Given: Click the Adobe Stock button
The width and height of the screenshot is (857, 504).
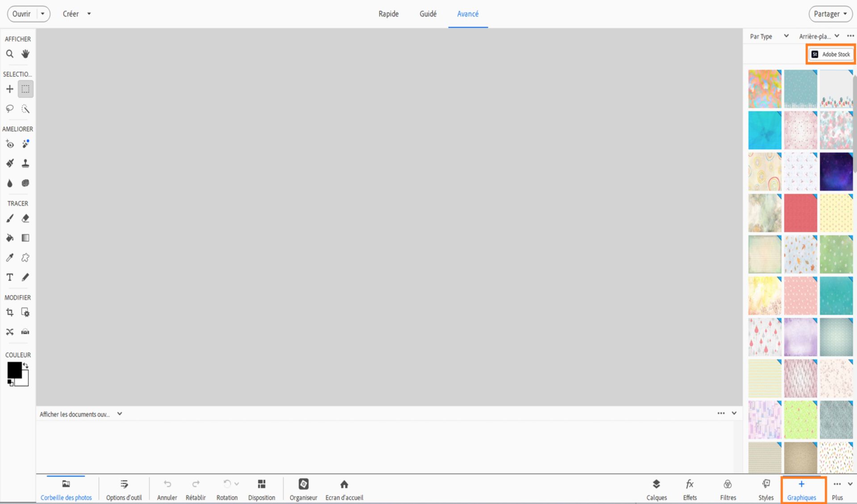Looking at the screenshot, I should [831, 54].
